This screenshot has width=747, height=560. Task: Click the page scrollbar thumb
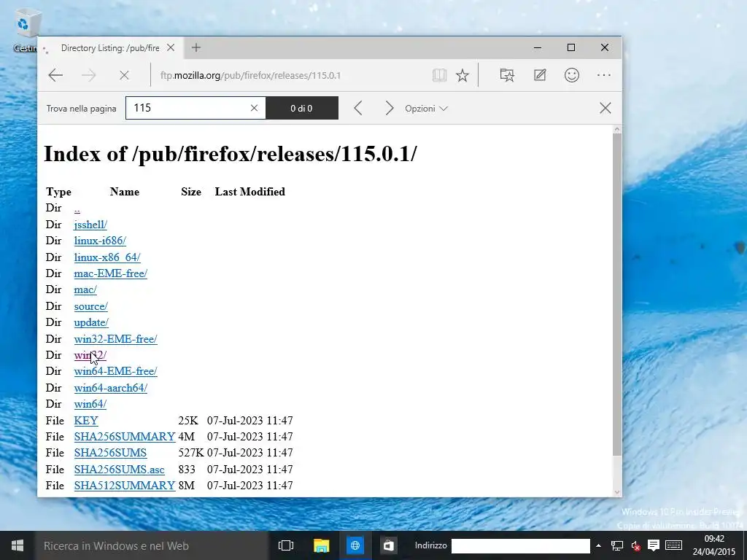click(617, 294)
